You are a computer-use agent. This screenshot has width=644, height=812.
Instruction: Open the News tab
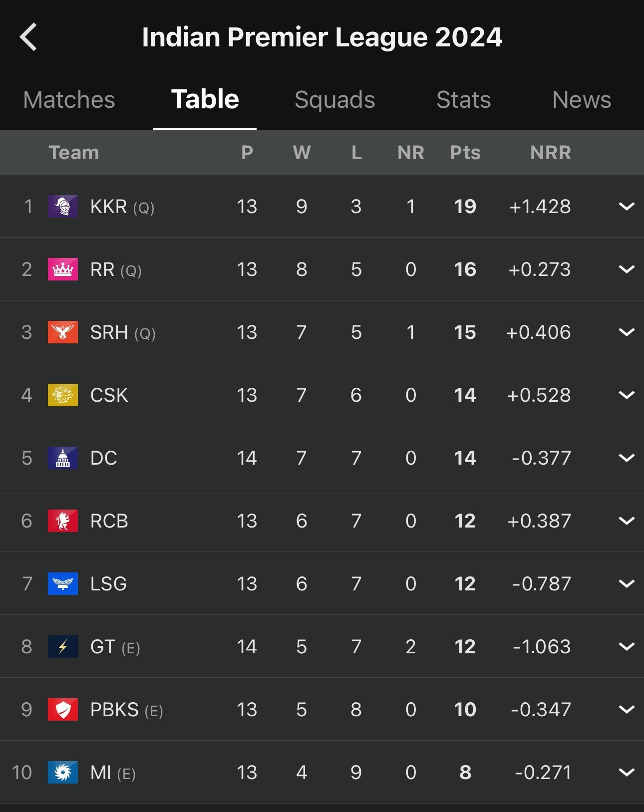coord(582,99)
